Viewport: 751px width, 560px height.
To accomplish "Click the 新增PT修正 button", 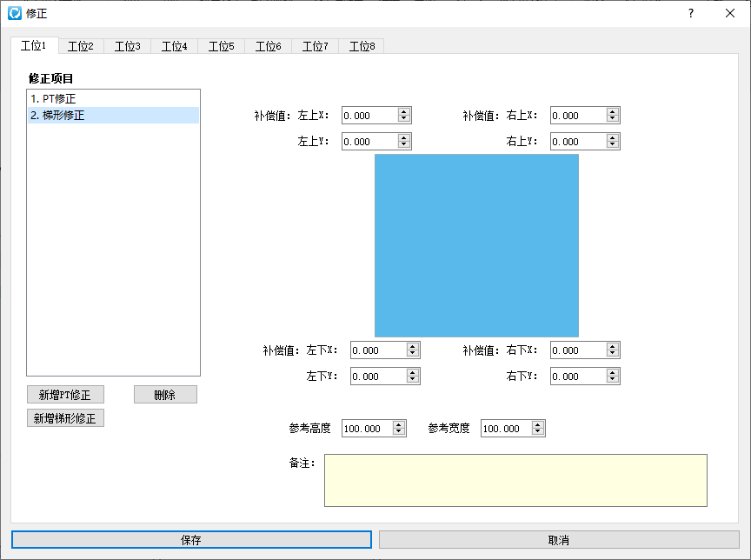I will (x=65, y=395).
